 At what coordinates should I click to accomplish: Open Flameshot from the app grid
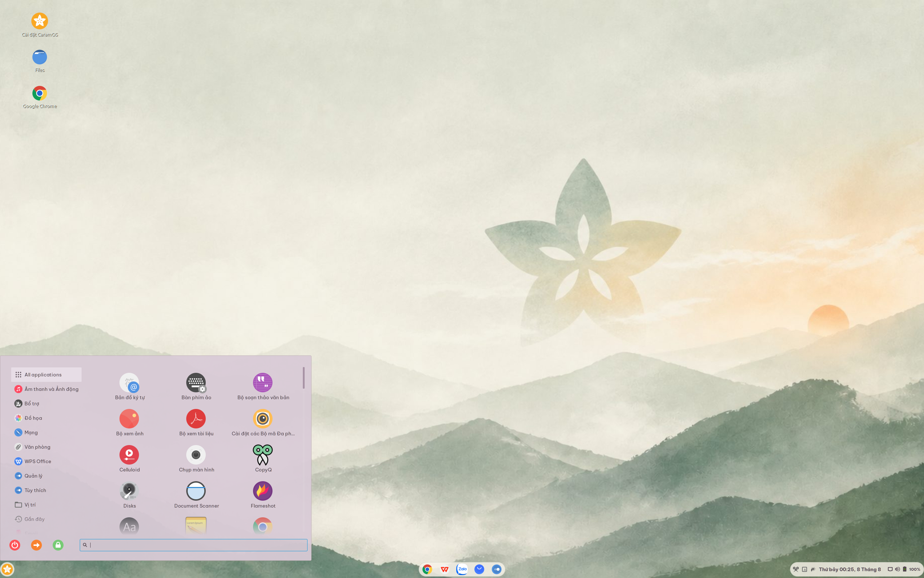pos(263,495)
